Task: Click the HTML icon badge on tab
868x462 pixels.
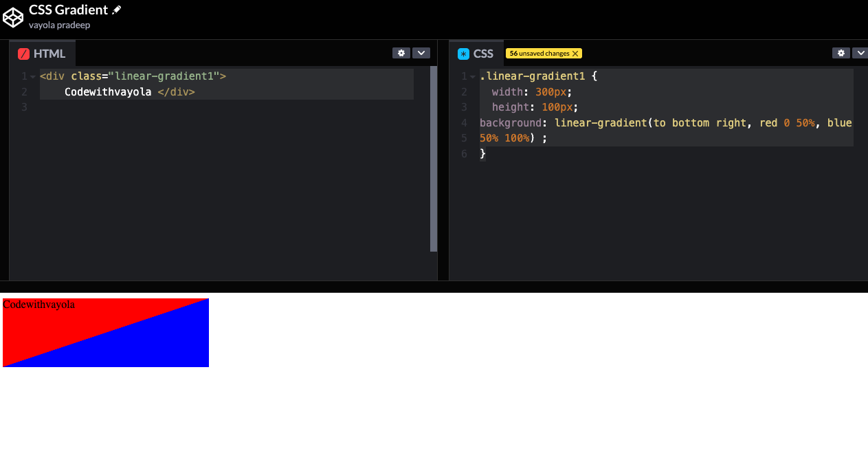Action: (23, 54)
